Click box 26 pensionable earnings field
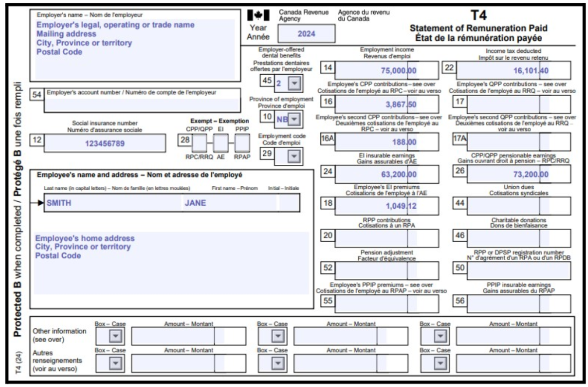 519,174
